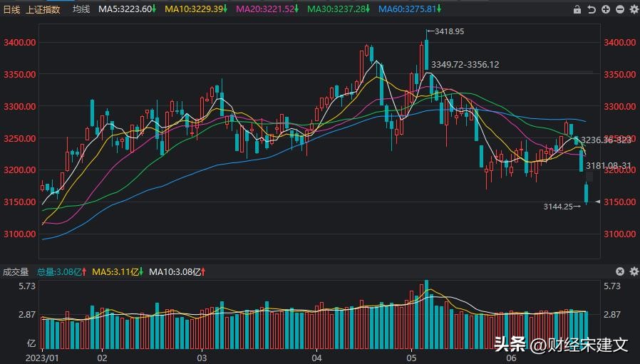Toggle the MA60 moving average line
640x364 pixels.
pyautogui.click(x=409, y=9)
